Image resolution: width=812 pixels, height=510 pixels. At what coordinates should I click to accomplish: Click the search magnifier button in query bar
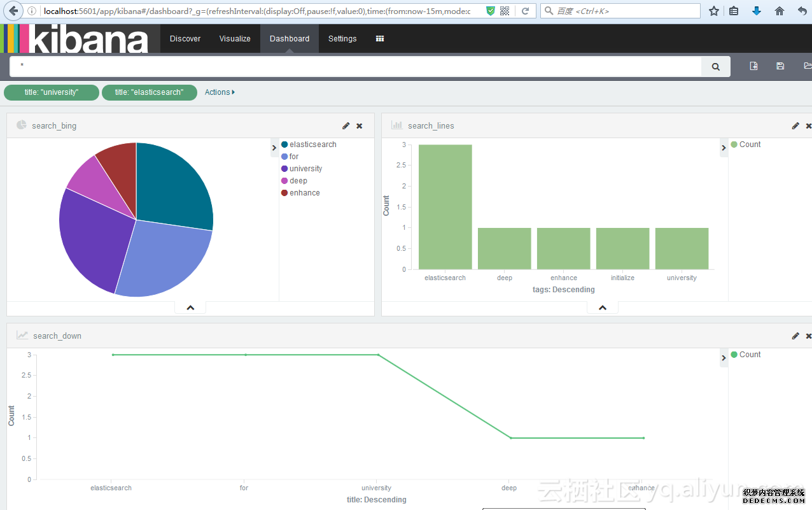click(716, 66)
